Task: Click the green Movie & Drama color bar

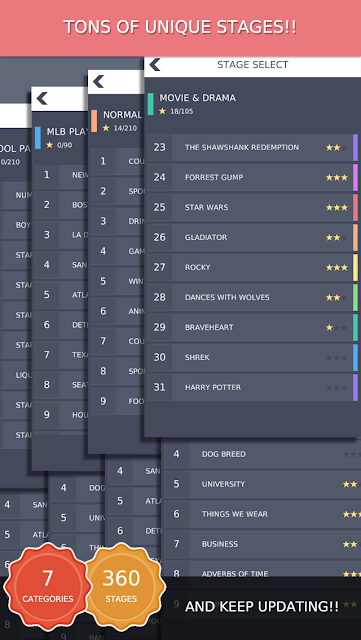Action: click(151, 104)
